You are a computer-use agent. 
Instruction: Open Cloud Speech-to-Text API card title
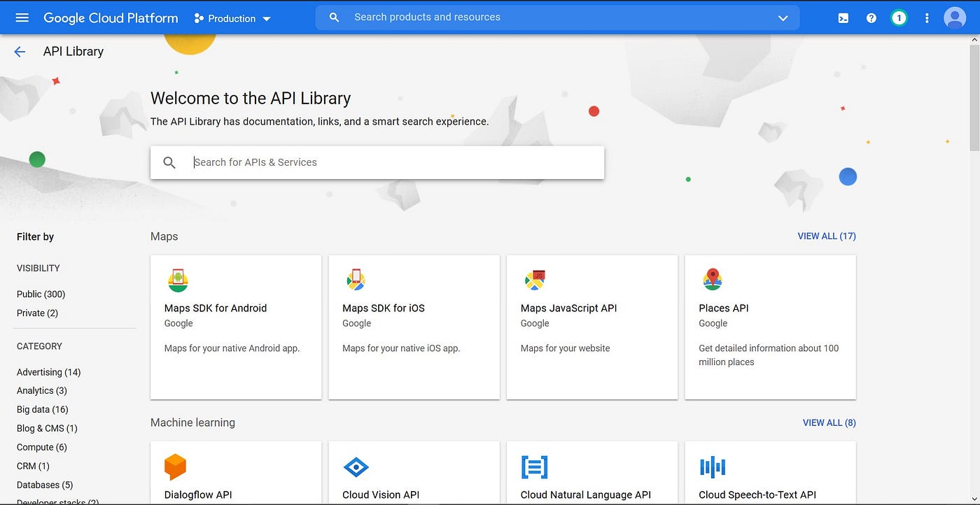click(x=757, y=495)
